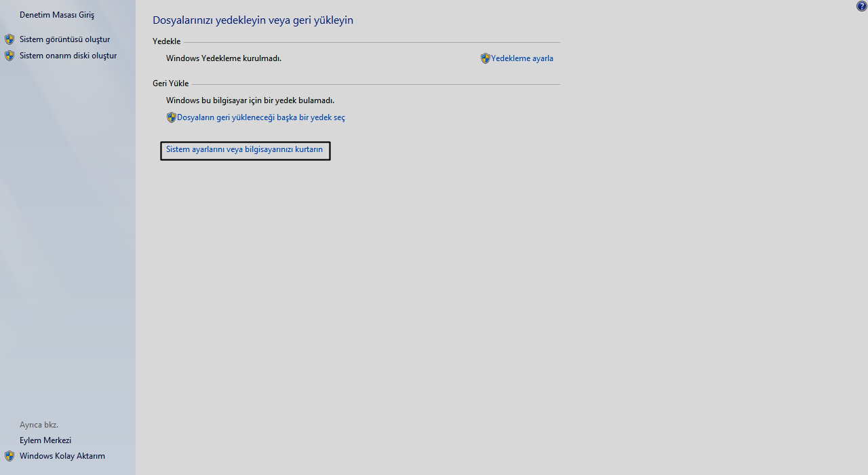Screen dimensions: 868x475
Task: Open Sistem görüntüsü oluştur link
Action: 64,39
